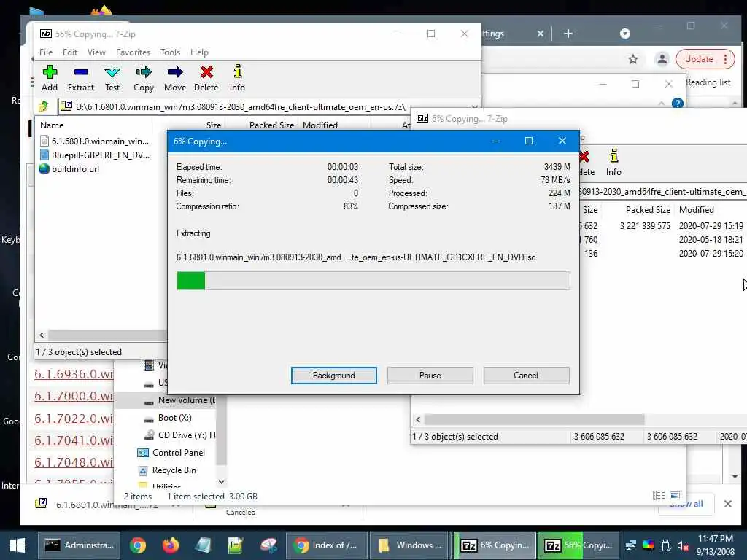The image size is (747, 560).
Task: Open the 6.1.6936.0 build link
Action: pyautogui.click(x=74, y=374)
